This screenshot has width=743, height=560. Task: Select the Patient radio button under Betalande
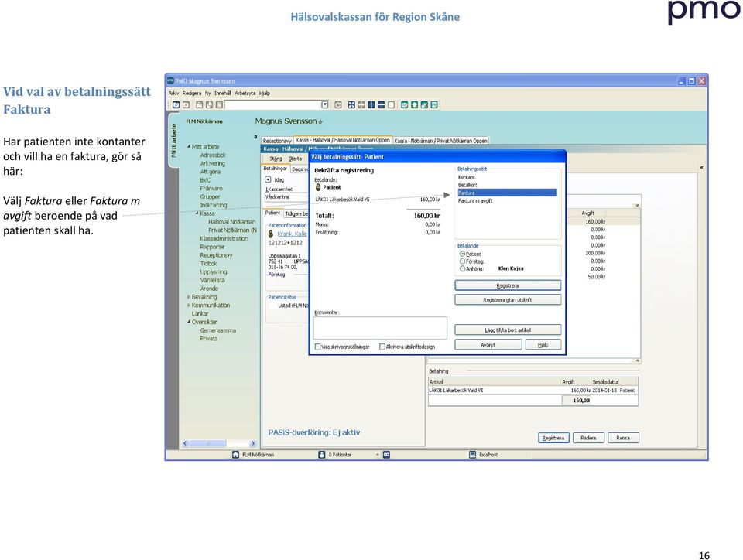(x=462, y=254)
